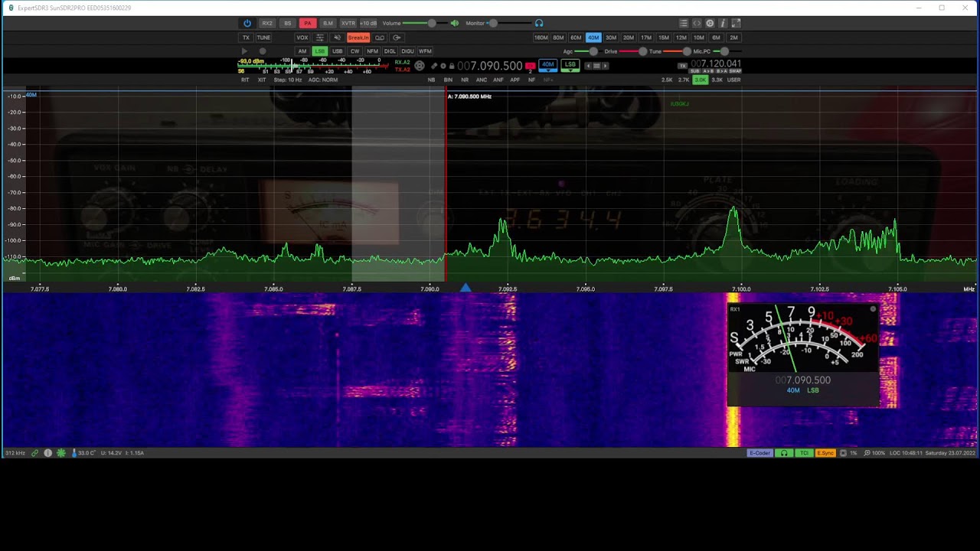Select the 160M band
This screenshot has height=551, width=980.
coord(541,37)
